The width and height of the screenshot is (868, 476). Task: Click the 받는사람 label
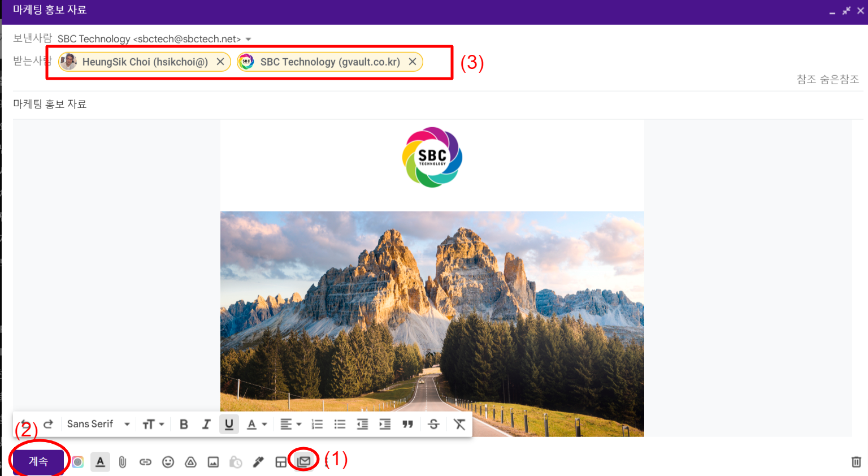coord(32,60)
